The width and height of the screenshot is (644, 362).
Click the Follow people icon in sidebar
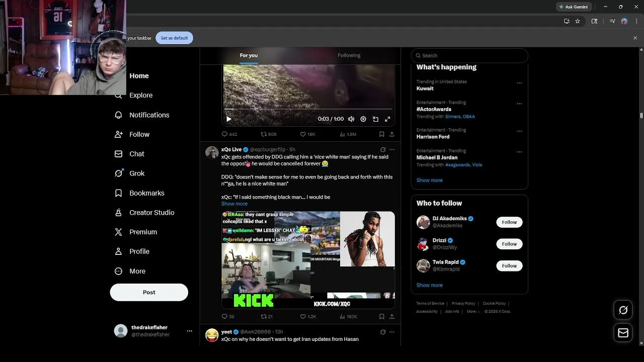click(x=118, y=134)
